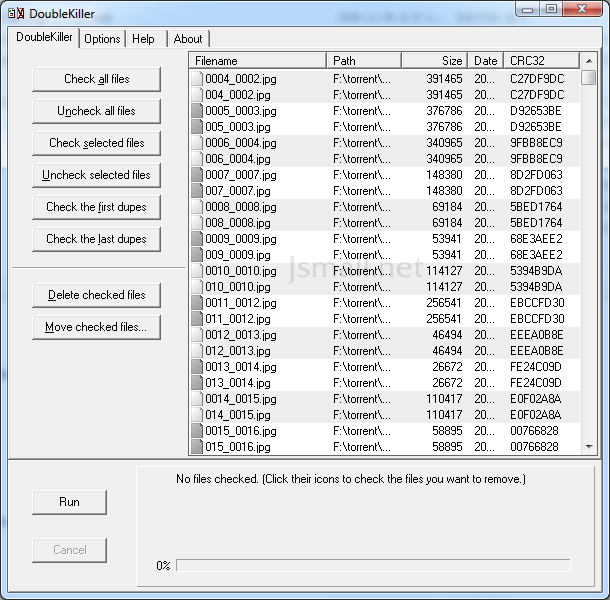The height and width of the screenshot is (600, 610).
Task: Check the icon beside 005_0003.jpg
Action: 197,127
